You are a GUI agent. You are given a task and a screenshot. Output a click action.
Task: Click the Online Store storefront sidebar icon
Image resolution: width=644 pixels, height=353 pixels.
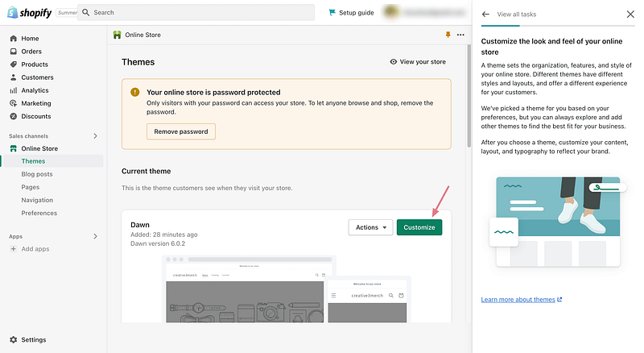click(14, 148)
